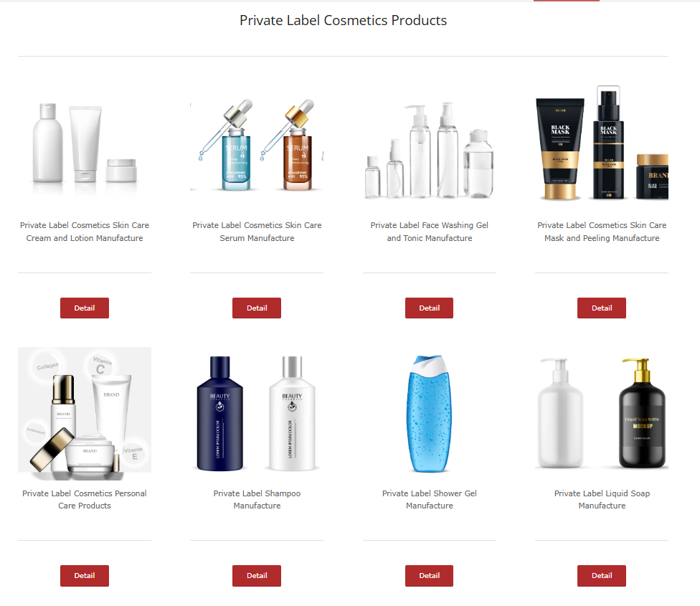This screenshot has height=606, width=700.
Task: Open the personal care collagen product image
Action: click(x=85, y=414)
